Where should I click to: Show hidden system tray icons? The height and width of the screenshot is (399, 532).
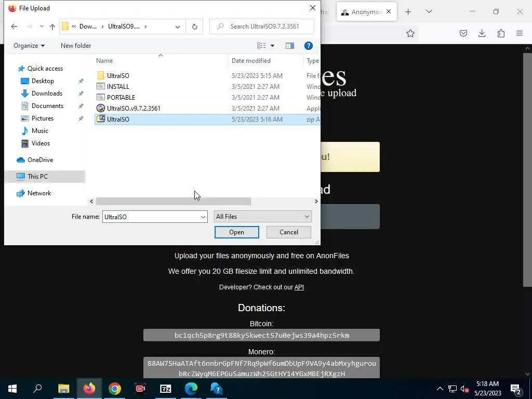click(x=440, y=389)
